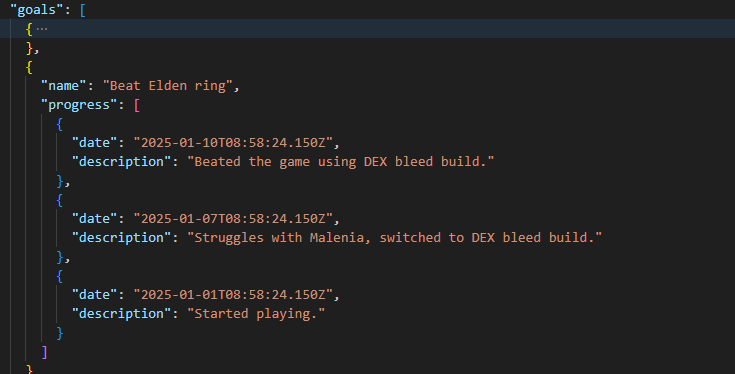Click the "progress" property key
The width and height of the screenshot is (735, 374).
pos(79,105)
